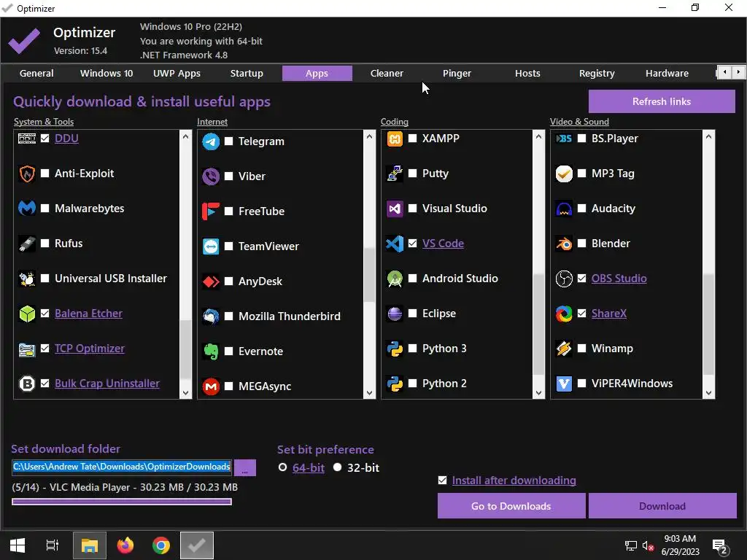747x560 pixels.
Task: Click the Blender logo icon
Action: coord(564,244)
